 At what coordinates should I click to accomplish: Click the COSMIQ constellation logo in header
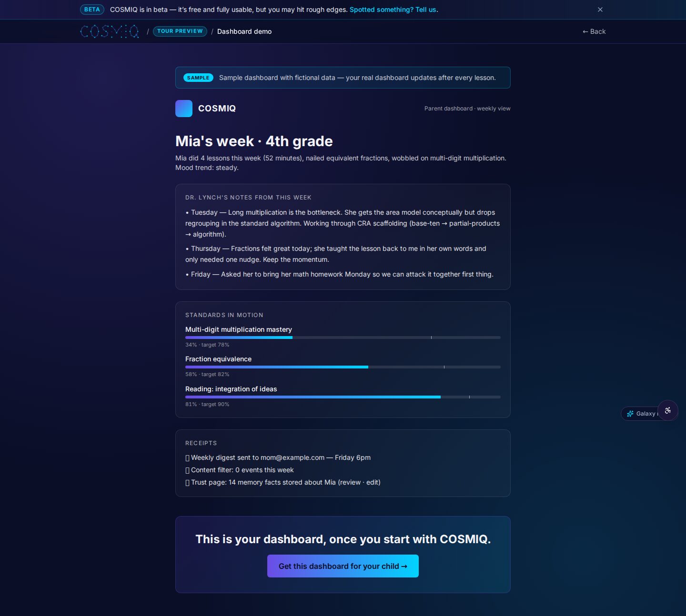click(110, 31)
